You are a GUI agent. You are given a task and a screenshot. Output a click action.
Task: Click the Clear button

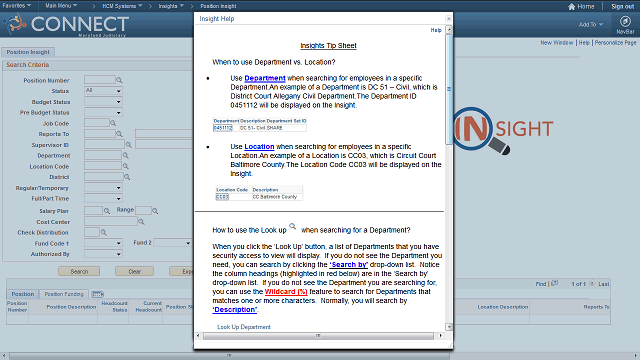click(x=134, y=271)
